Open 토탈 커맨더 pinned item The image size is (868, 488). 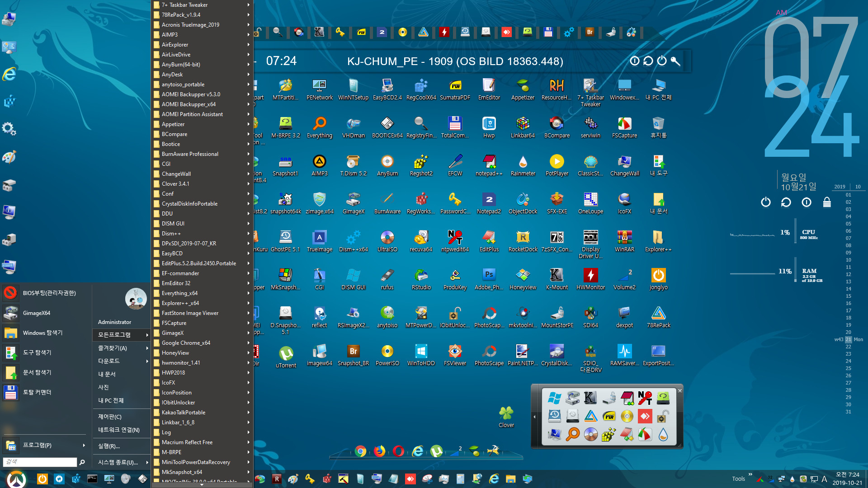(x=45, y=392)
